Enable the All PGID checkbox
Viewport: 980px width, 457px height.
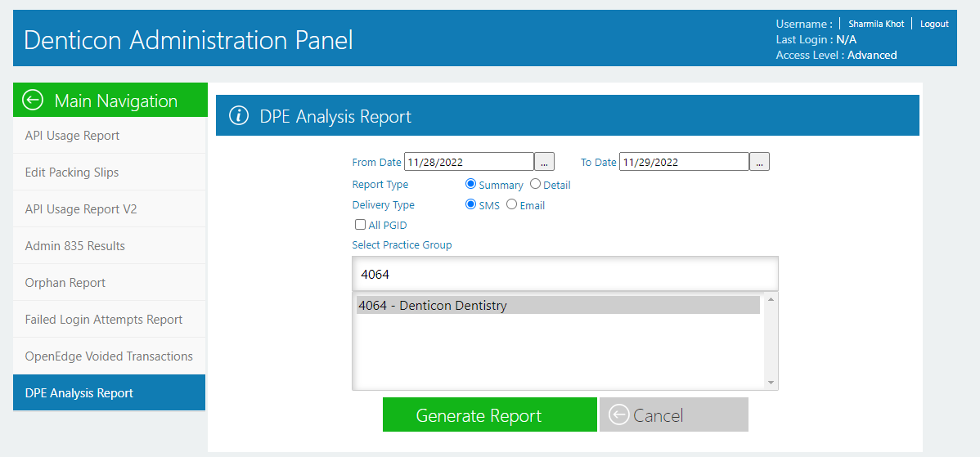click(360, 225)
